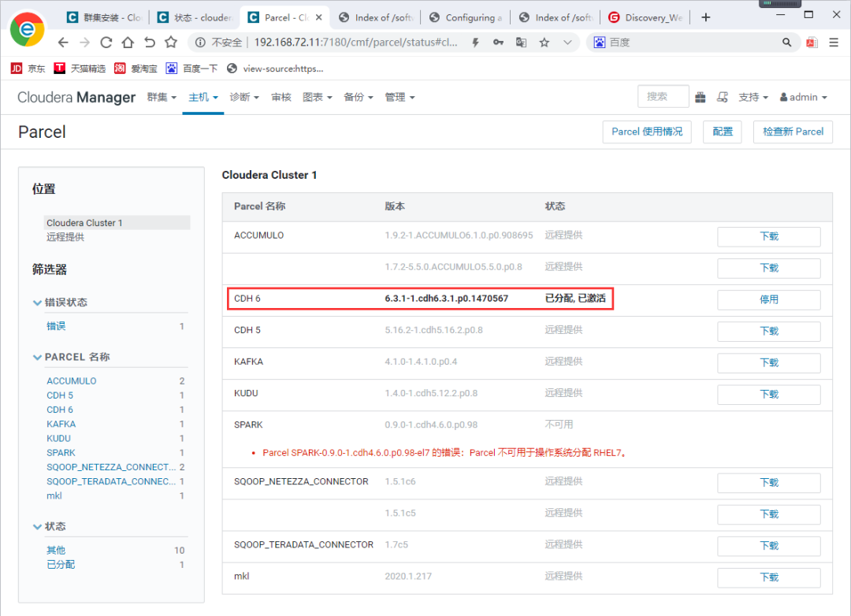The image size is (851, 616).
Task: Open the 主机 dropdown menu
Action: coord(203,97)
